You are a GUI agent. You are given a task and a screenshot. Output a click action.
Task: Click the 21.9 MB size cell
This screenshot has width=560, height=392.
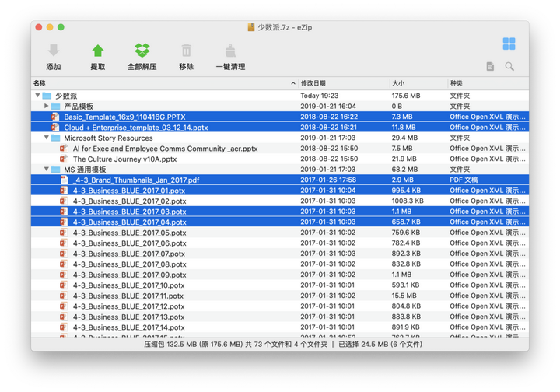[x=404, y=159]
